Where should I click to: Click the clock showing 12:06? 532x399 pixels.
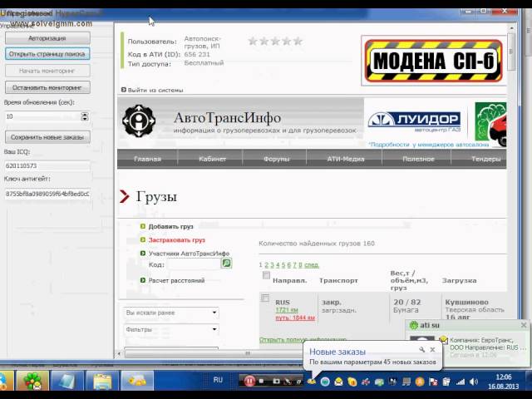point(504,377)
